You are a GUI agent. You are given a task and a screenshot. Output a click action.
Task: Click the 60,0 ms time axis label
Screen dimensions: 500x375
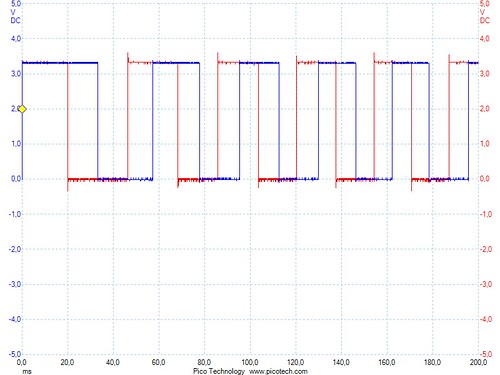tap(158, 362)
